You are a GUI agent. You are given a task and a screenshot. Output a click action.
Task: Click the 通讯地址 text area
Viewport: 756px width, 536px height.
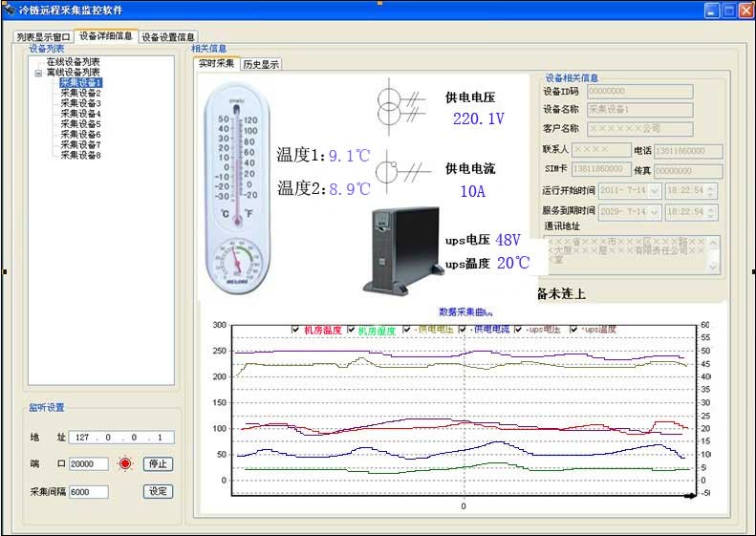(632, 254)
